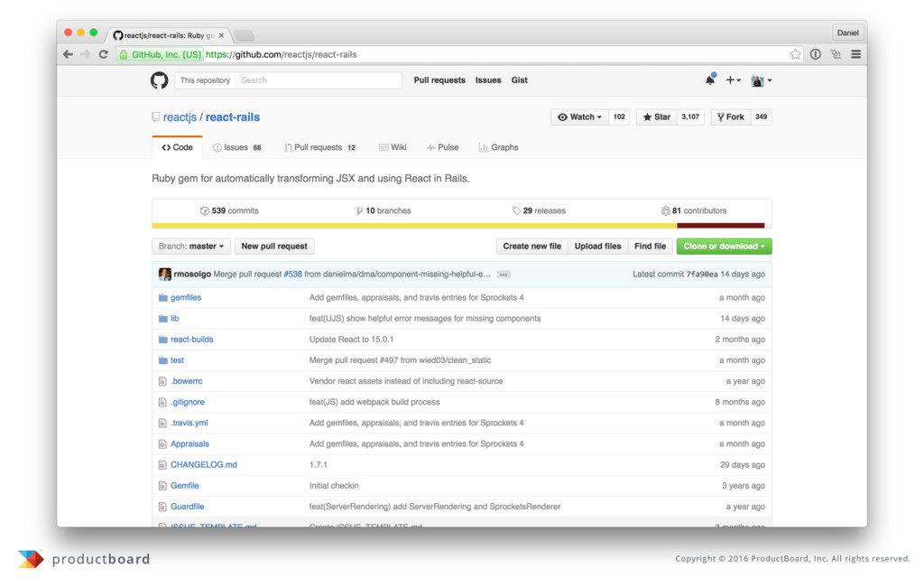View the 10 branches link
The width and height of the screenshot is (924, 578).
383,210
